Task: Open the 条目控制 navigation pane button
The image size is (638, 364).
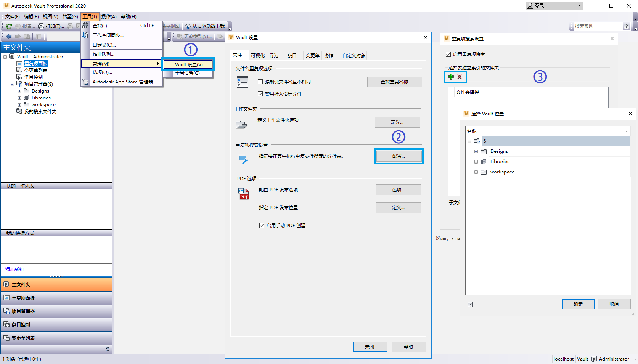Action: pyautogui.click(x=56, y=325)
